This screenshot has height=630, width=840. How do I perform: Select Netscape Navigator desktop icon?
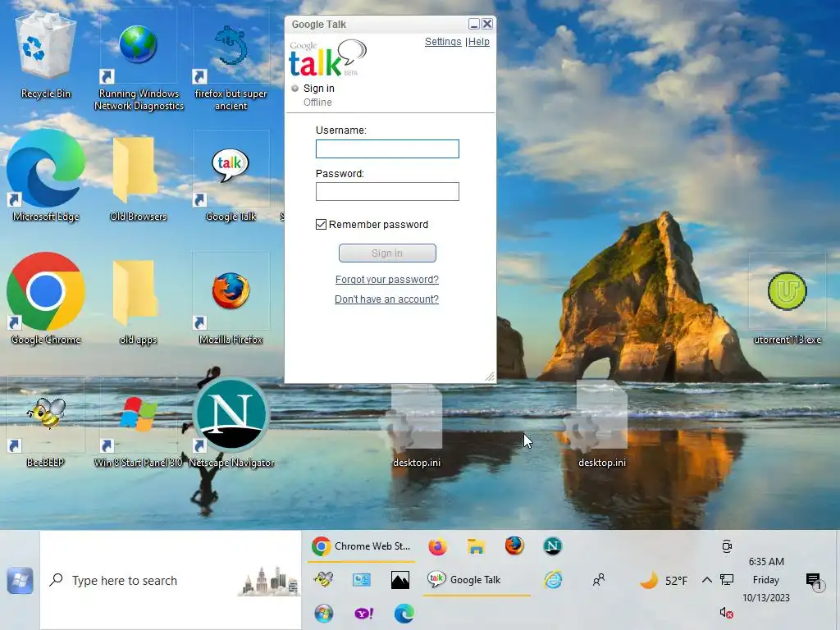tap(231, 423)
